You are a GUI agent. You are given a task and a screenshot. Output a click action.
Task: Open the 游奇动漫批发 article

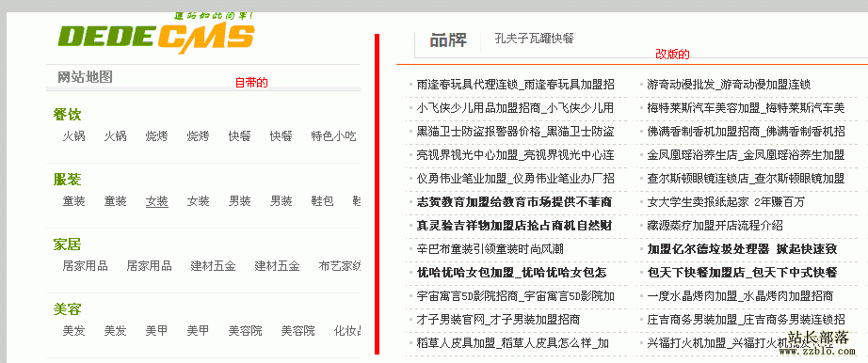729,85
